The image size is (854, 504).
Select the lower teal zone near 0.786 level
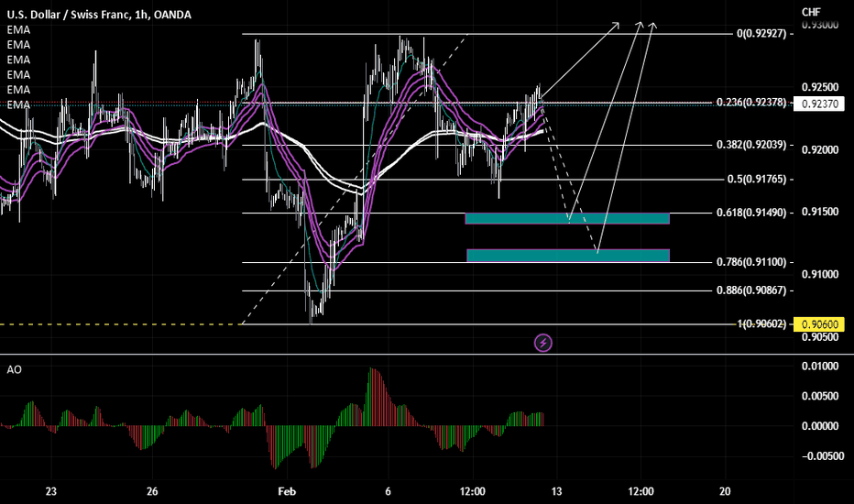pyautogui.click(x=568, y=255)
